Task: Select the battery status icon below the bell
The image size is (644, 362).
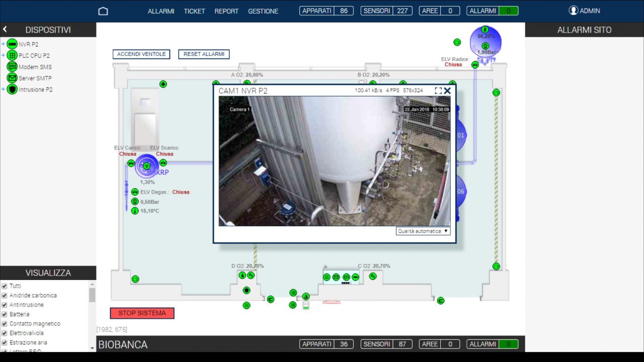Action: coord(305,305)
